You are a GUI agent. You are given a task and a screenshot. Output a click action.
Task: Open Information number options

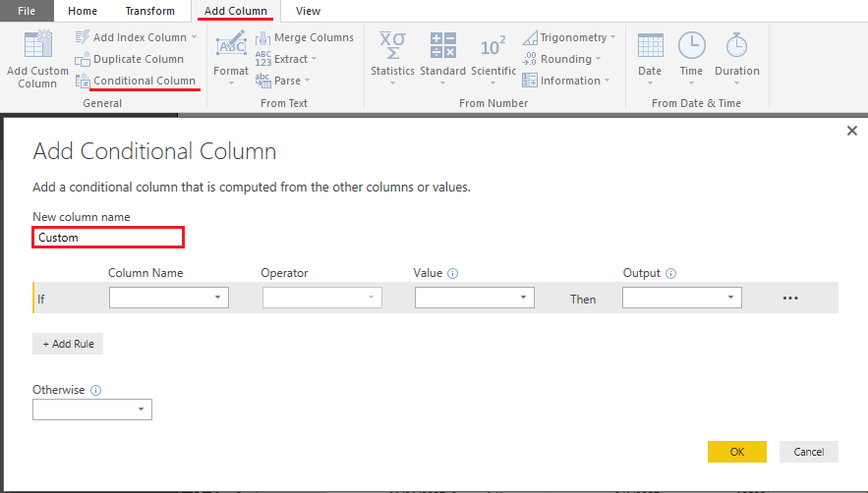click(565, 81)
